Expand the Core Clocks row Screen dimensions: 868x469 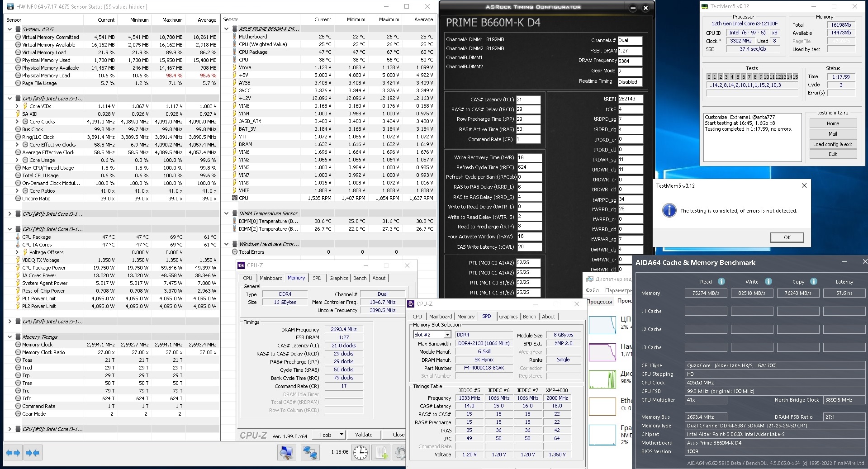17,122
